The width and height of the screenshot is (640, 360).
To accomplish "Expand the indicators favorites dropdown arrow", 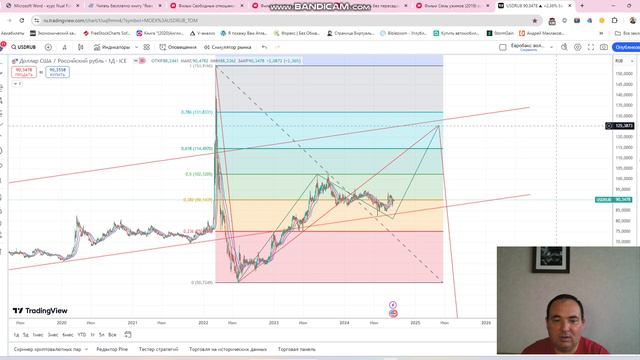I will point(136,47).
